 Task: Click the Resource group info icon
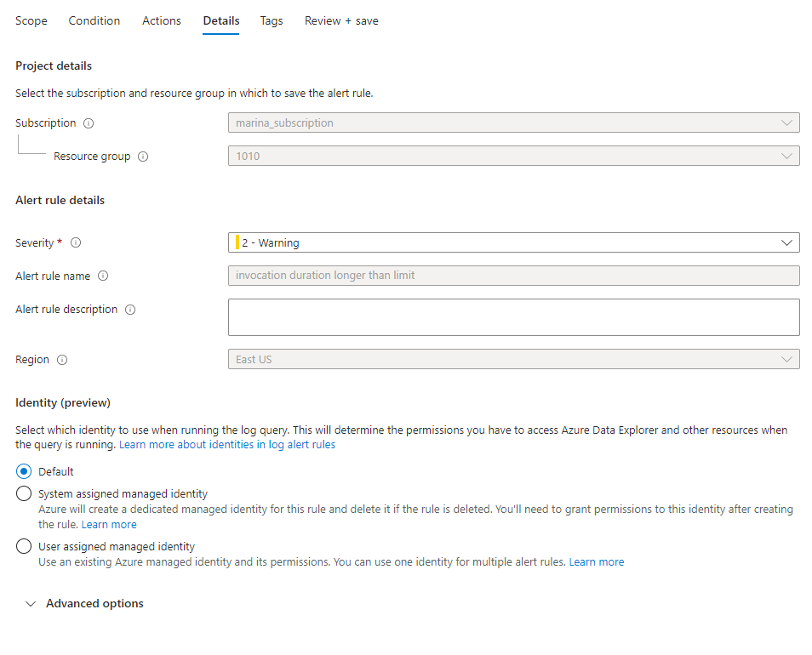click(x=143, y=157)
